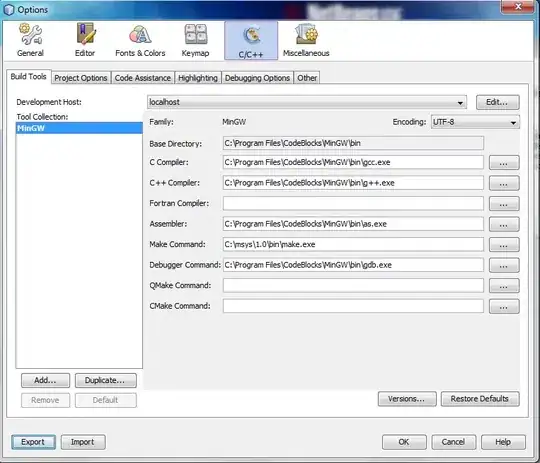Open Help for Options

pyautogui.click(x=503, y=442)
